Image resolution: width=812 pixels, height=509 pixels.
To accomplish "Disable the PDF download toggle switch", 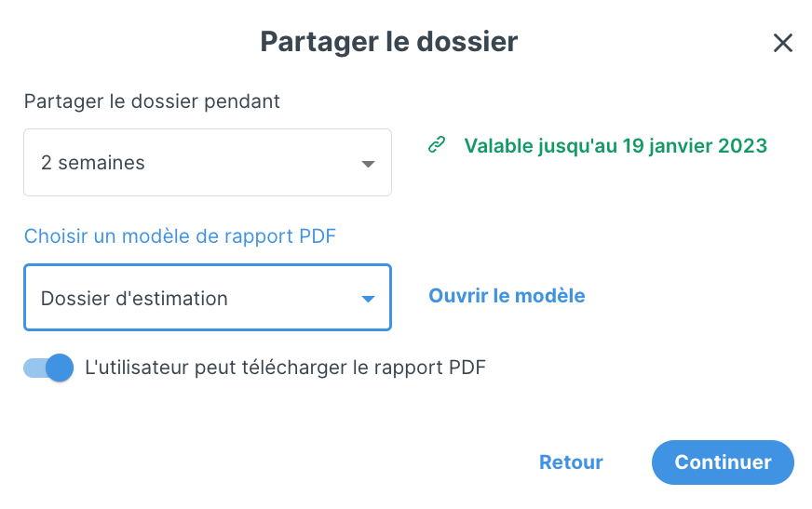I will point(48,368).
